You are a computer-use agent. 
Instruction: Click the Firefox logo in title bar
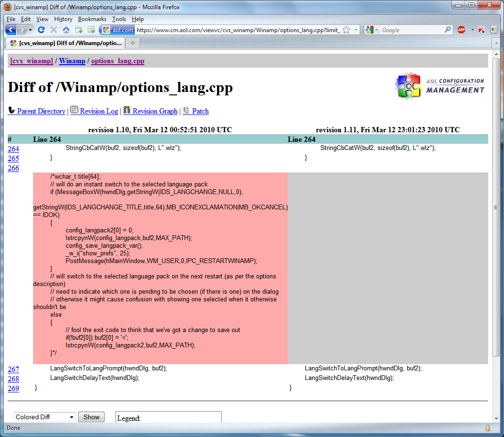tap(7, 7)
